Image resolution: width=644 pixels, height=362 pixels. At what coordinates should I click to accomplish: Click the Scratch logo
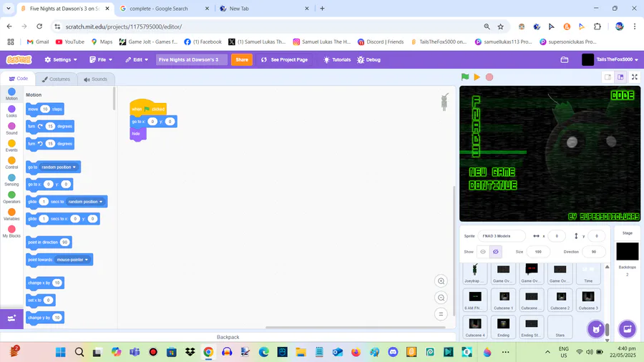pos(19,59)
